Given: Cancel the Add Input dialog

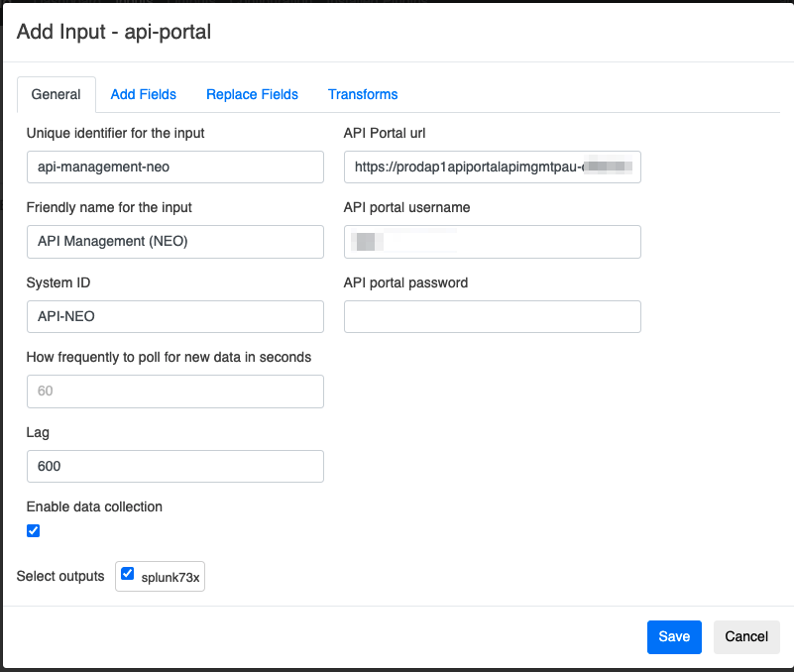Looking at the screenshot, I should pyautogui.click(x=746, y=636).
